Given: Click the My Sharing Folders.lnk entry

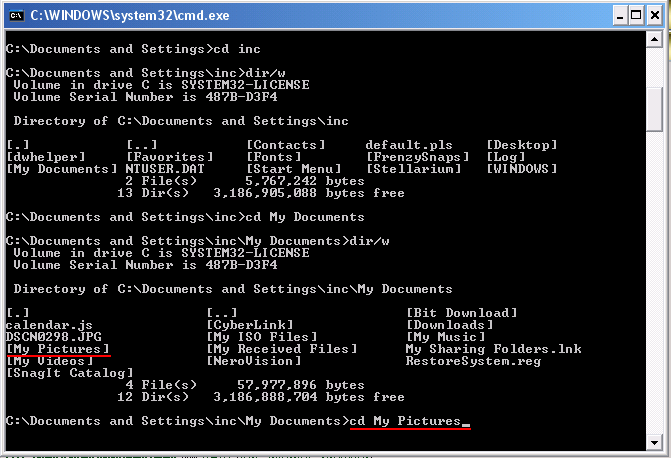Looking at the screenshot, I should pos(493,349).
